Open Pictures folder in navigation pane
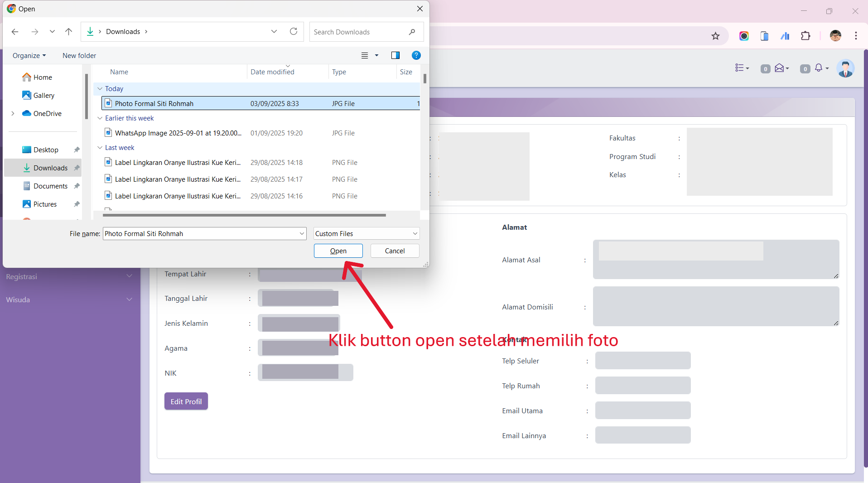Viewport: 868px width, 483px height. coord(45,204)
